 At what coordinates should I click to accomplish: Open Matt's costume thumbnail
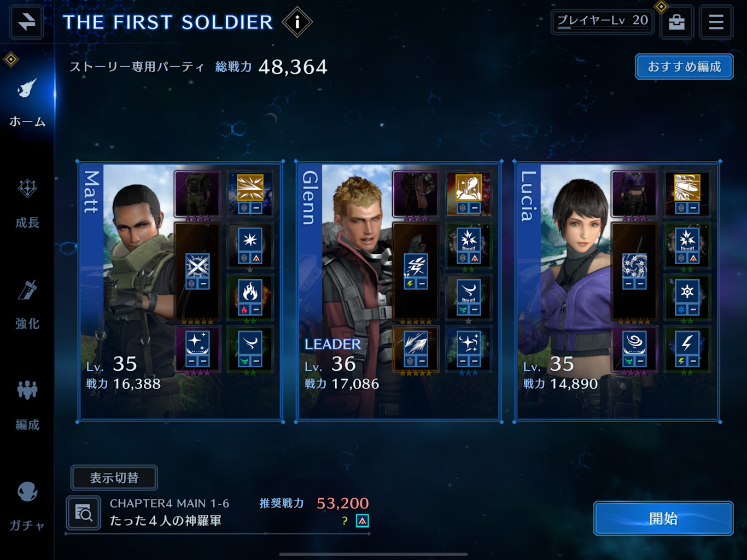coord(197,194)
